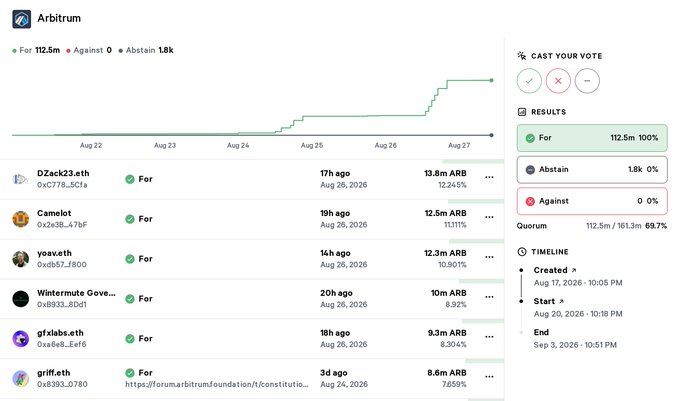Viewport: 680px width, 401px height.
Task: Open DZack23.eth avatar
Action: pyautogui.click(x=20, y=179)
